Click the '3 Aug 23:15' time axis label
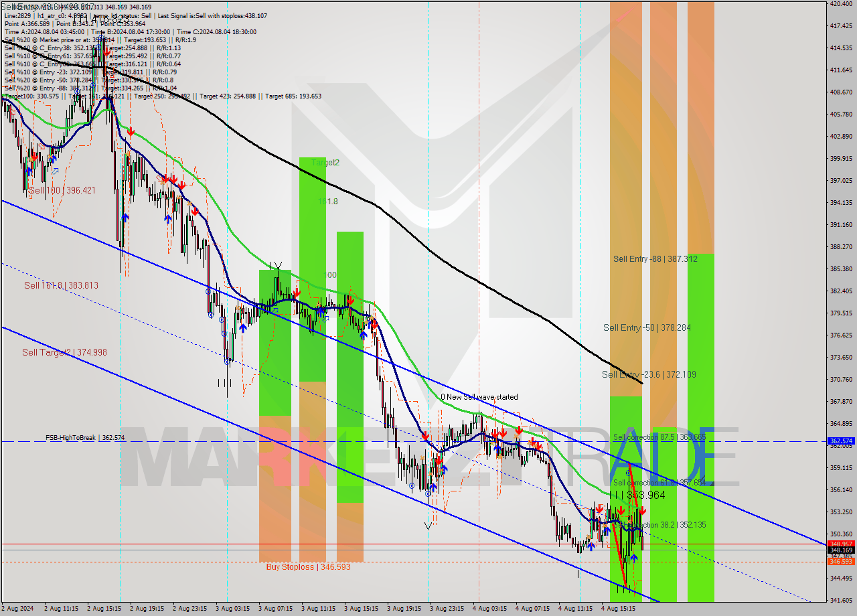The height and width of the screenshot is (616, 857). pos(447,609)
